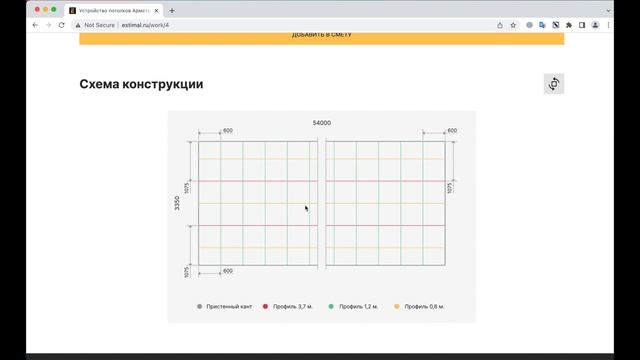
Task: Click the 600 label at diagram bottom left
Action: 228,271
